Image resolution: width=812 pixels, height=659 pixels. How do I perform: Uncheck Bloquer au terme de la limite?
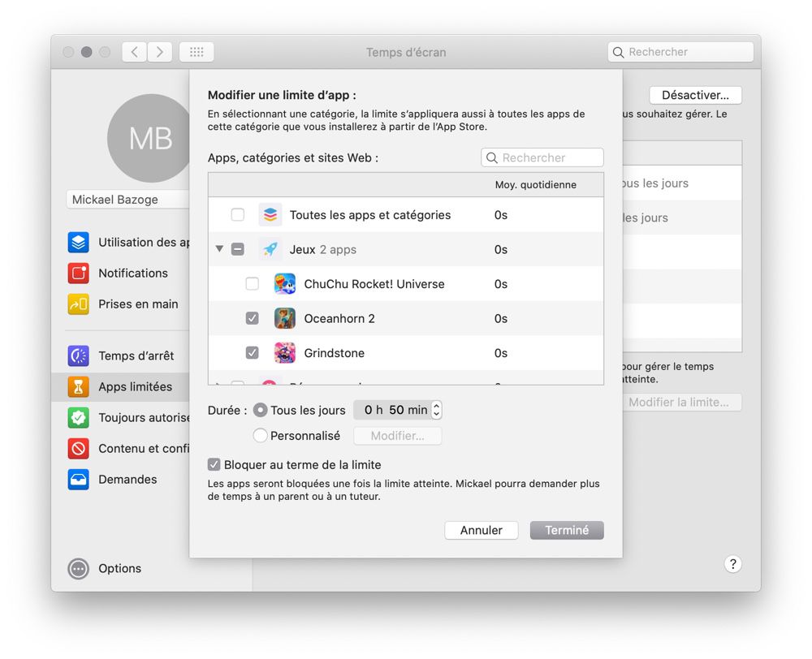(x=214, y=464)
